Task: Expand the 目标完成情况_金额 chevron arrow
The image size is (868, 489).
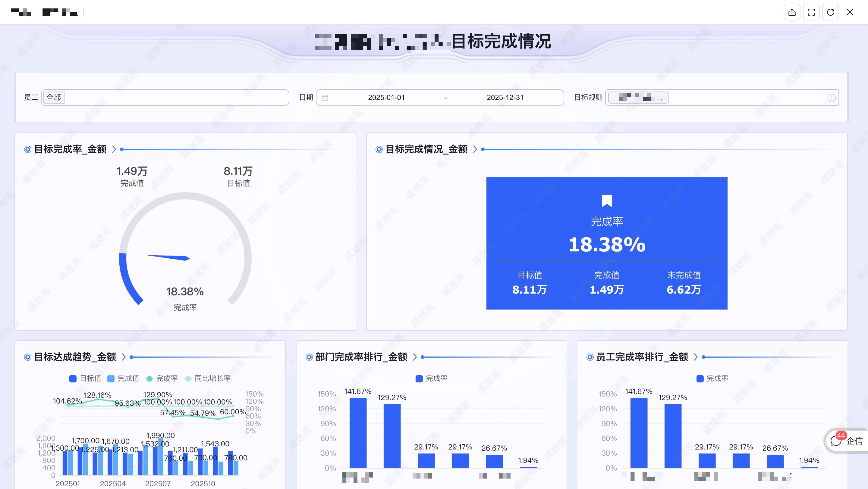Action: [475, 149]
